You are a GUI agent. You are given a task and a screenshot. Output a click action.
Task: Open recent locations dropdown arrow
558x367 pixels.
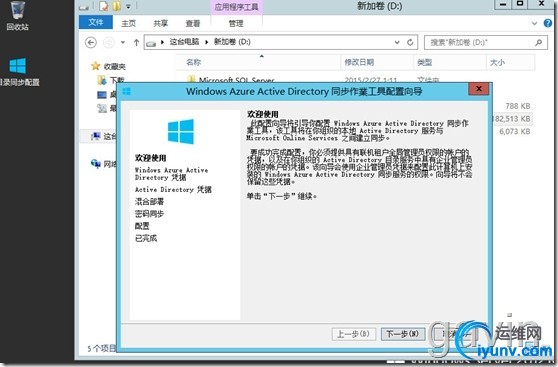[123, 42]
